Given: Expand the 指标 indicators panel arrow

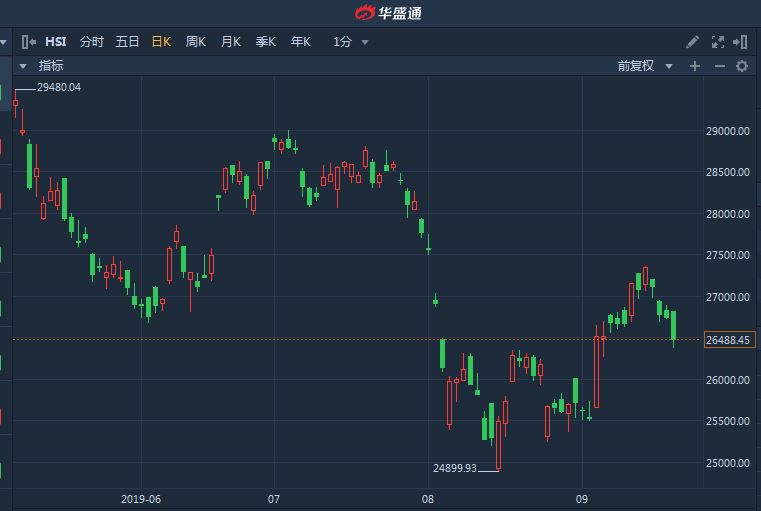Looking at the screenshot, I should tap(23, 66).
